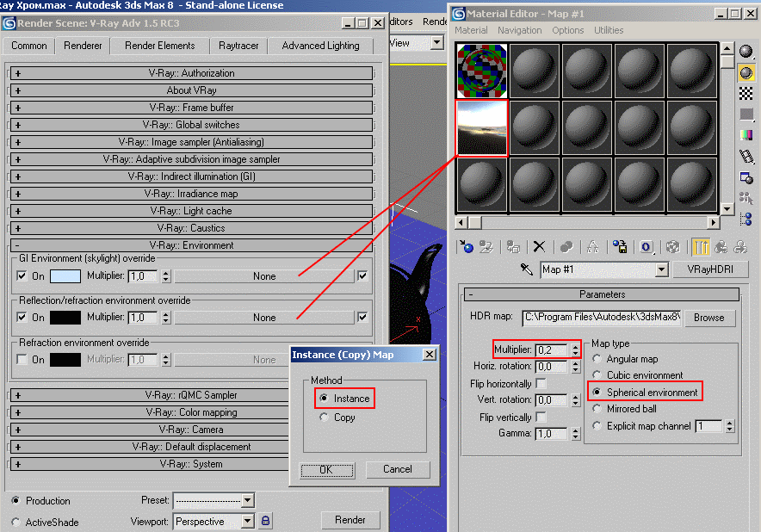Check the Flip horizontally checkbox

(541, 383)
